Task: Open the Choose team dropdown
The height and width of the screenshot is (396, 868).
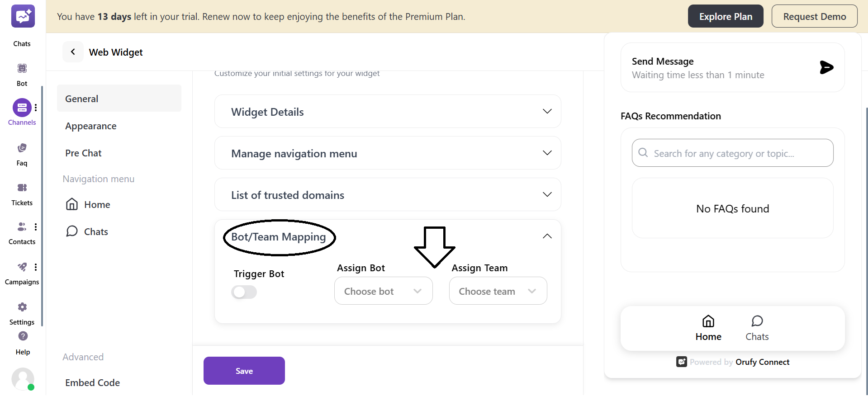Action: (498, 291)
